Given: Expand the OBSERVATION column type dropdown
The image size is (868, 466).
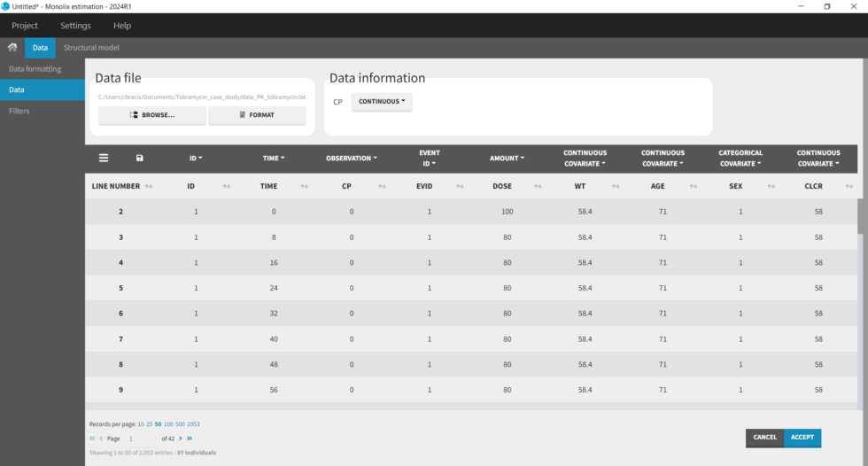Looking at the screenshot, I should coord(351,159).
